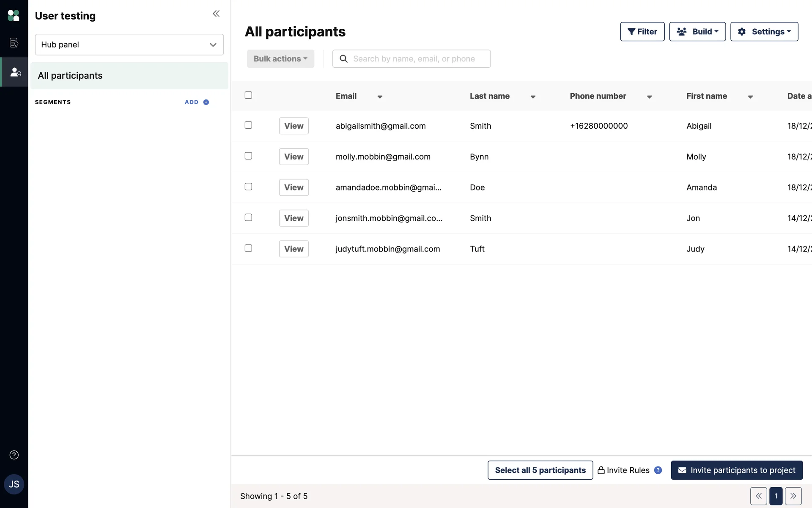Click the app logo icon
This screenshot has height=508, width=812.
pos(14,16)
